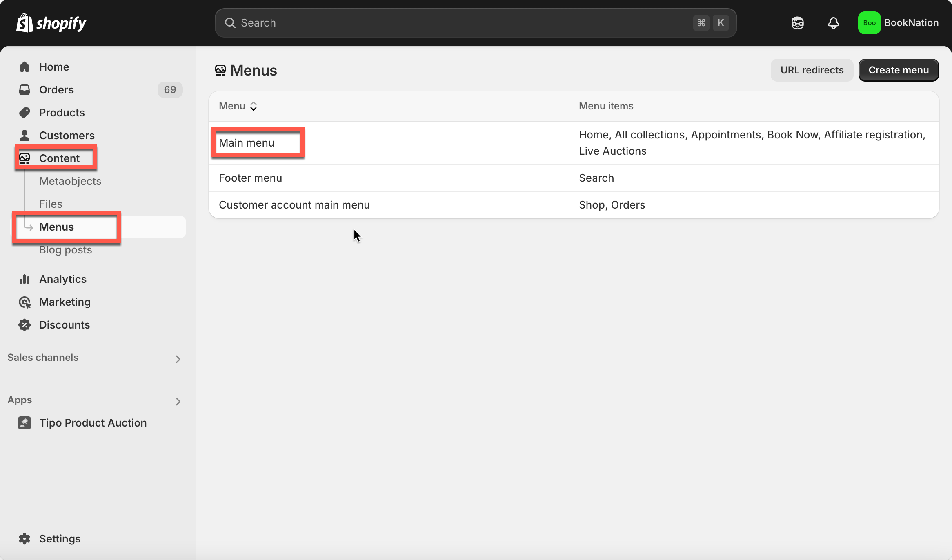
Task: Click the Home house icon
Action: [x=24, y=67]
